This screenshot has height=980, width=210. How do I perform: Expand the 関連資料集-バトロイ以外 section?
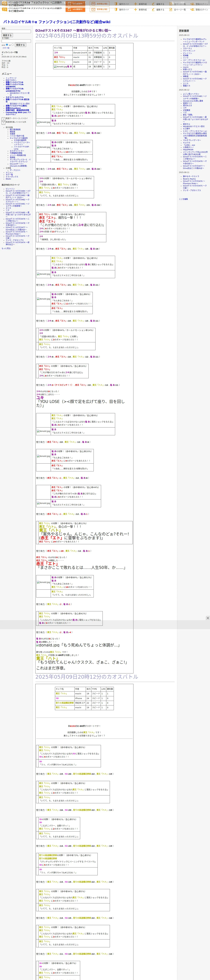point(3,123)
